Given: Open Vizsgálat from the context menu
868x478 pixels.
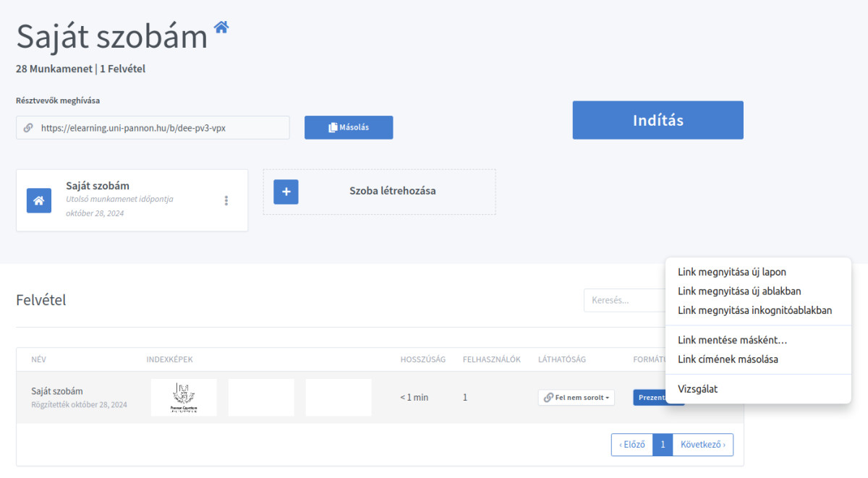Looking at the screenshot, I should pos(697,389).
